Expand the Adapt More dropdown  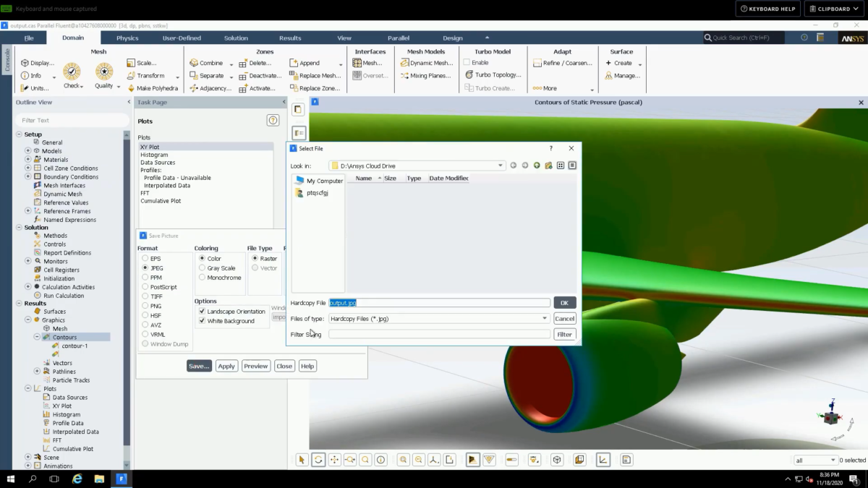tap(592, 90)
